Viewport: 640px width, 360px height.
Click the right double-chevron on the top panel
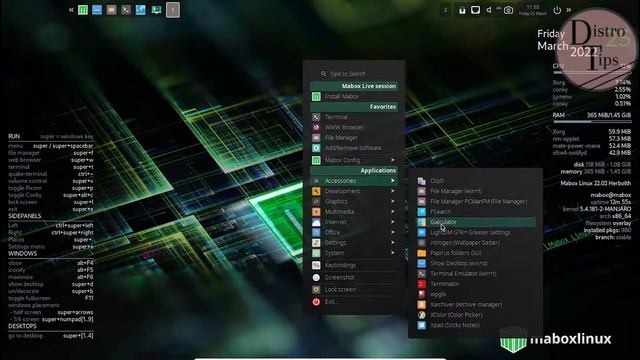(569, 10)
